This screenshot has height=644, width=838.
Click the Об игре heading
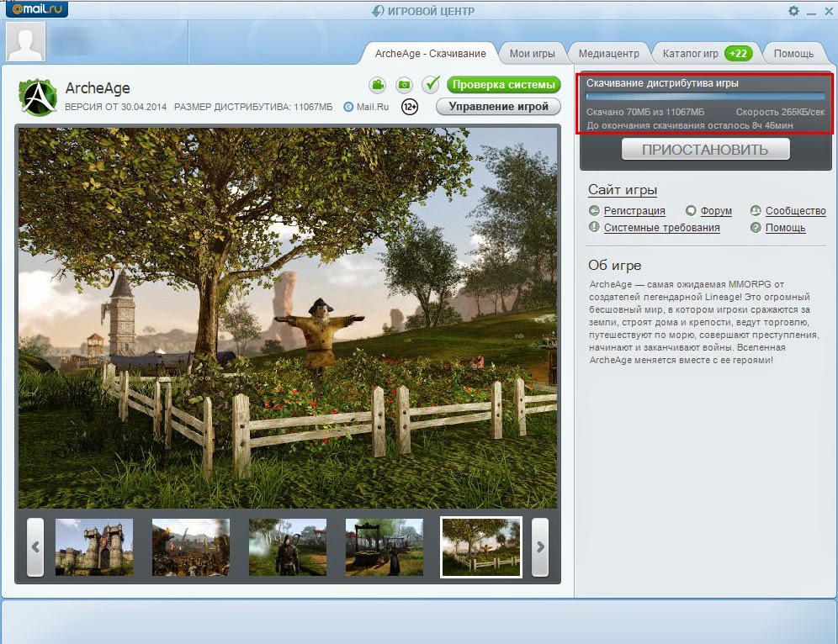pos(614,266)
